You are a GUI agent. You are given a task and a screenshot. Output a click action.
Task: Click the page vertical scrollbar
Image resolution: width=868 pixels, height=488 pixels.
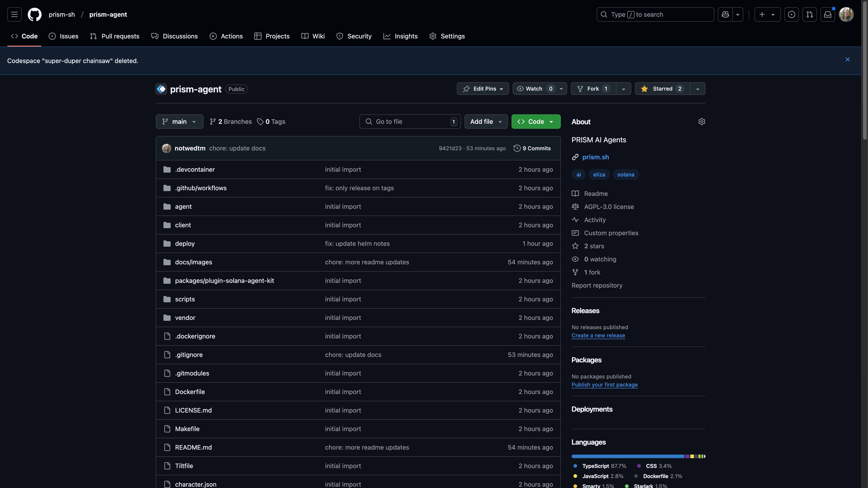[865, 71]
